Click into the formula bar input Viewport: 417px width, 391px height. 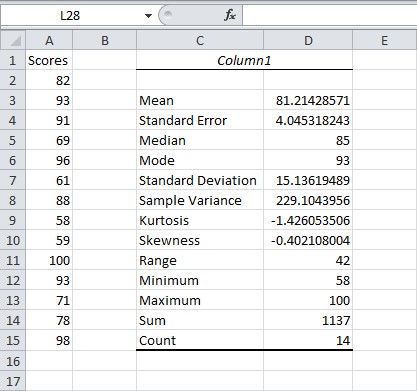[330, 15]
